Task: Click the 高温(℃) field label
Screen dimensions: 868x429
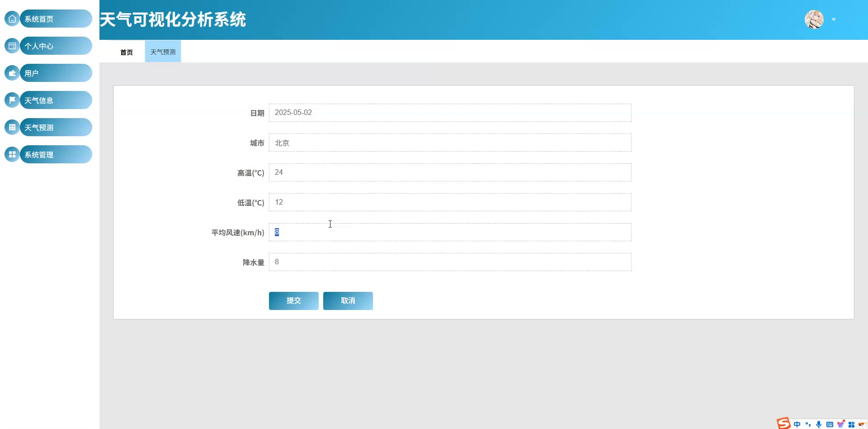Action: [251, 173]
